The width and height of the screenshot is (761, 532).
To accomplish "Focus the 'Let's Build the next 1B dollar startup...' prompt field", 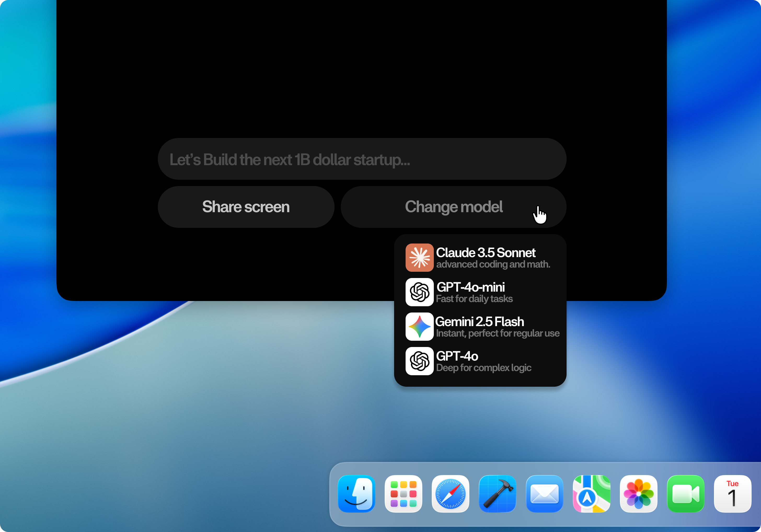I will click(x=362, y=159).
